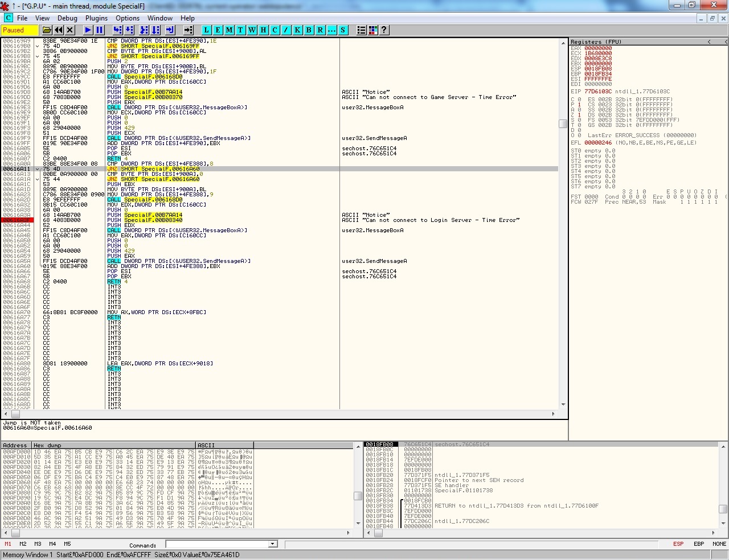This screenshot has height=560, width=729.
Task: Show the Memory map via M button
Action: click(x=229, y=30)
